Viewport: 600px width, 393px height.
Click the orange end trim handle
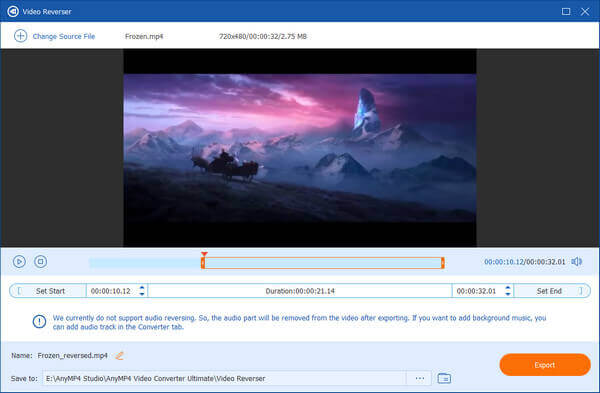(443, 263)
